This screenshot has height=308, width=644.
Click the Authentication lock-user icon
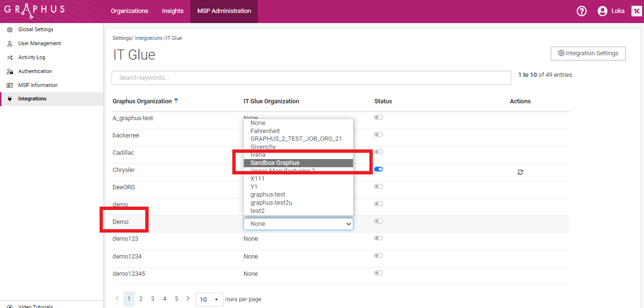tap(10, 72)
